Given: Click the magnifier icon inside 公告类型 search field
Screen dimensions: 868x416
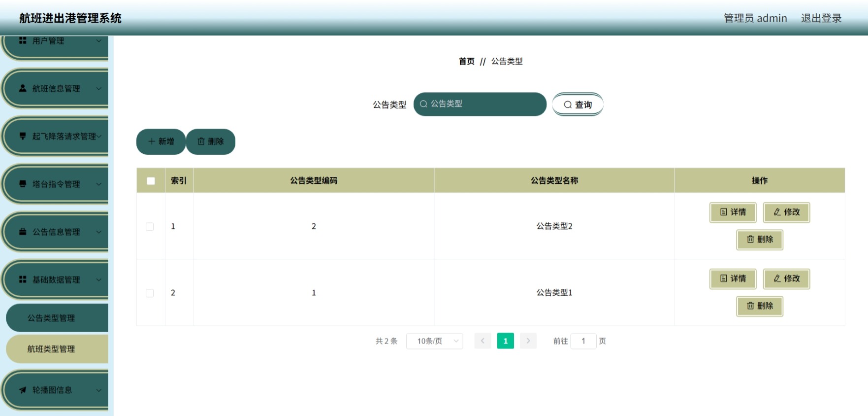Looking at the screenshot, I should tap(423, 104).
